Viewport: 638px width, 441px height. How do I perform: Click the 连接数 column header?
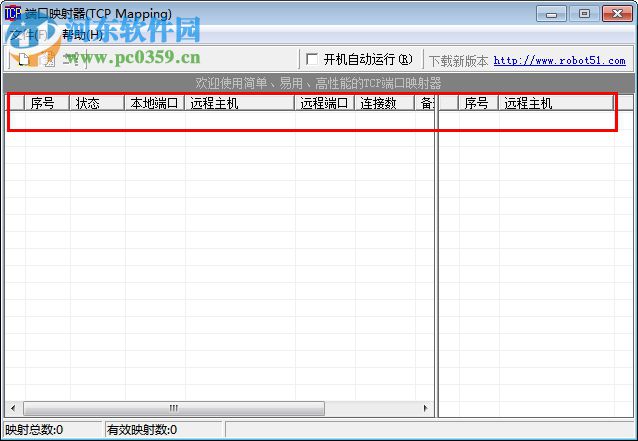pyautogui.click(x=384, y=103)
